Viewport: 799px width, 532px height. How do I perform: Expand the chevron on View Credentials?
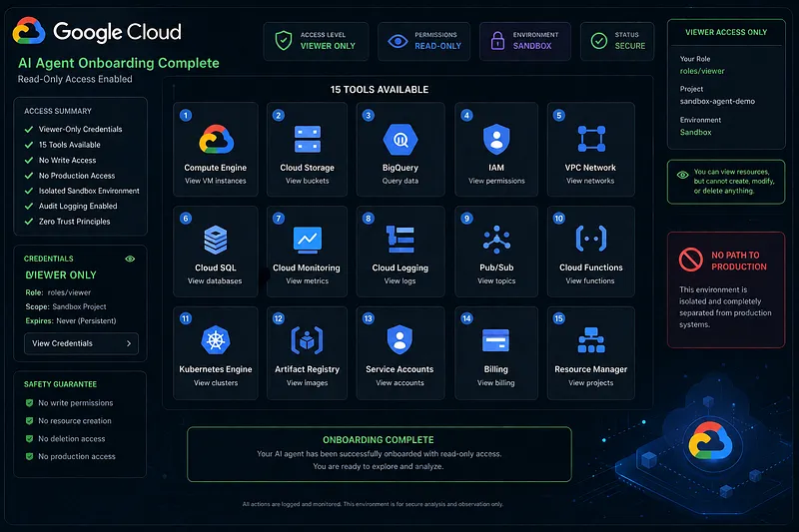point(129,343)
